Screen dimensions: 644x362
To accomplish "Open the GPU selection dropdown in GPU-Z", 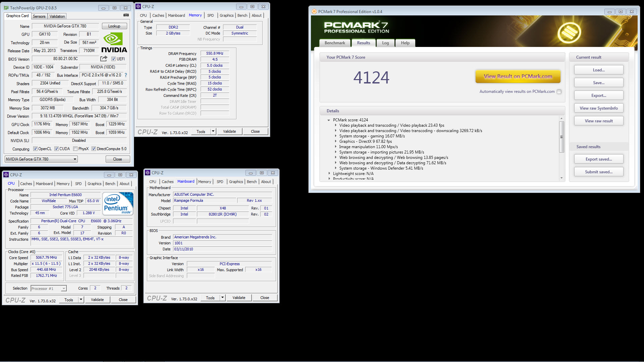I will click(x=41, y=159).
